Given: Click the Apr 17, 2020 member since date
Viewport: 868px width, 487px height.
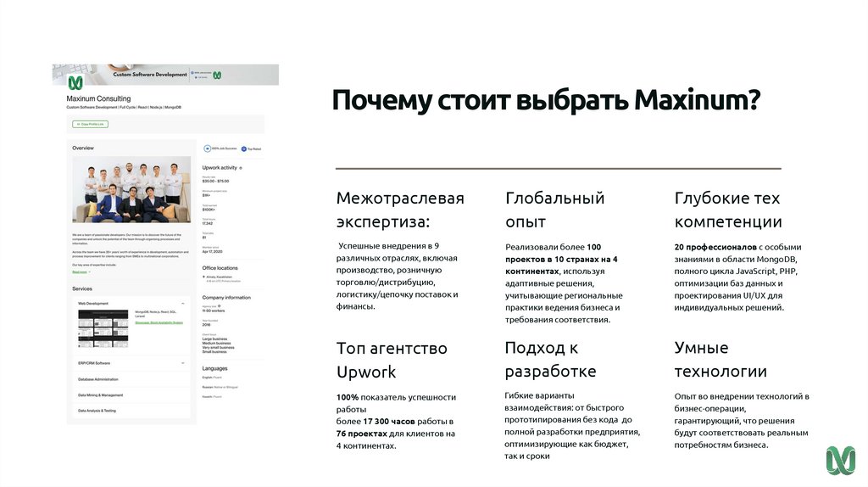Looking at the screenshot, I should [212, 251].
